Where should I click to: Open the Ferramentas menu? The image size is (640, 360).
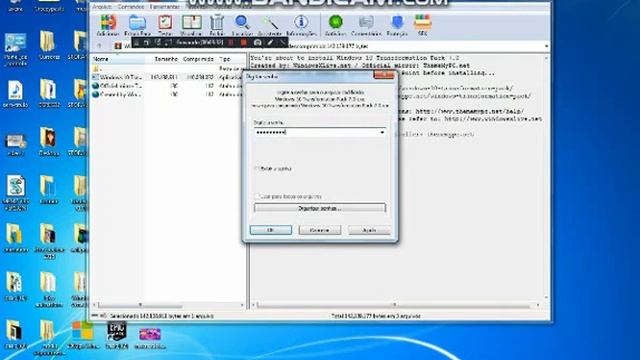pyautogui.click(x=164, y=7)
